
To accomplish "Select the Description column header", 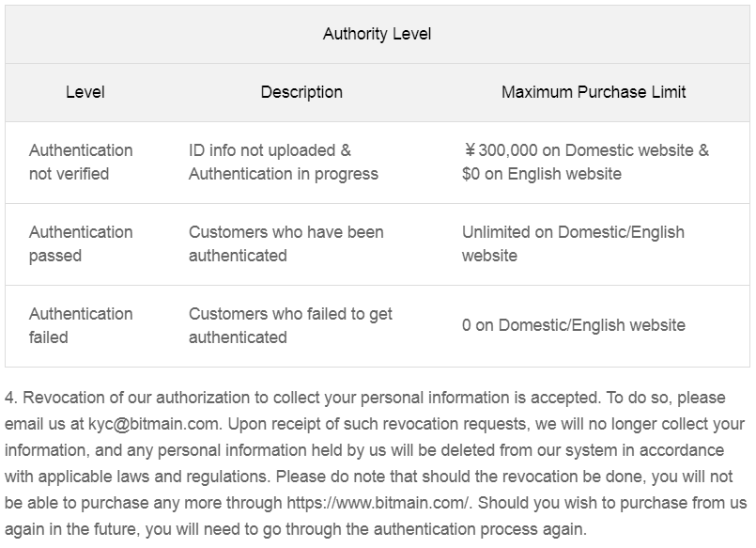I will pos(301,92).
